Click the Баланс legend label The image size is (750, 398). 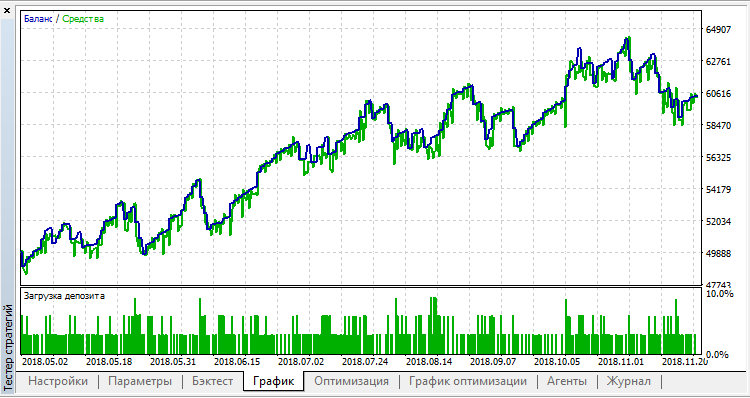pyautogui.click(x=38, y=19)
